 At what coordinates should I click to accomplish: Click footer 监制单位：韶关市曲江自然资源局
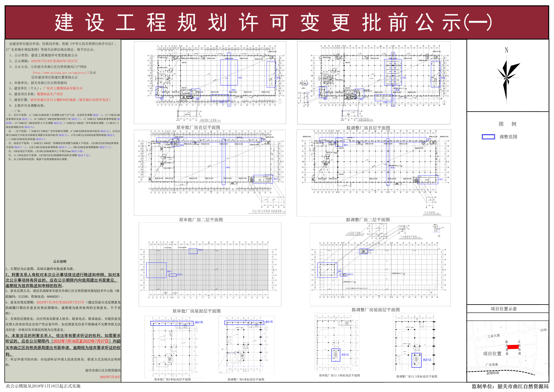click(x=510, y=386)
